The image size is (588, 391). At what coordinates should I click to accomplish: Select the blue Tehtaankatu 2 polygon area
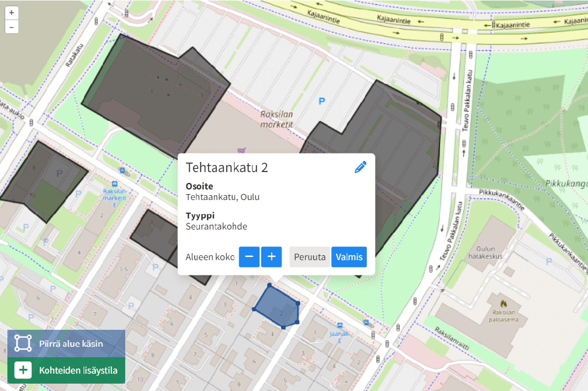tap(278, 307)
